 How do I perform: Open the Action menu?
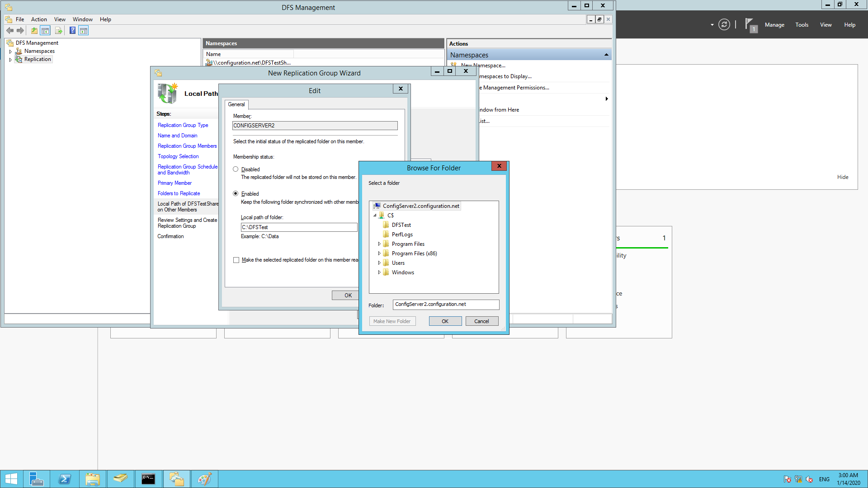click(39, 19)
